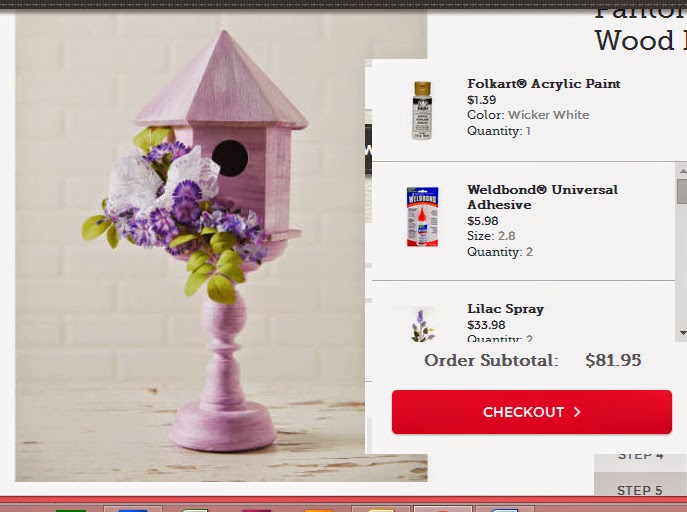Screen dimensions: 687x512
Task: Click the Wicker White color value
Action: (549, 115)
